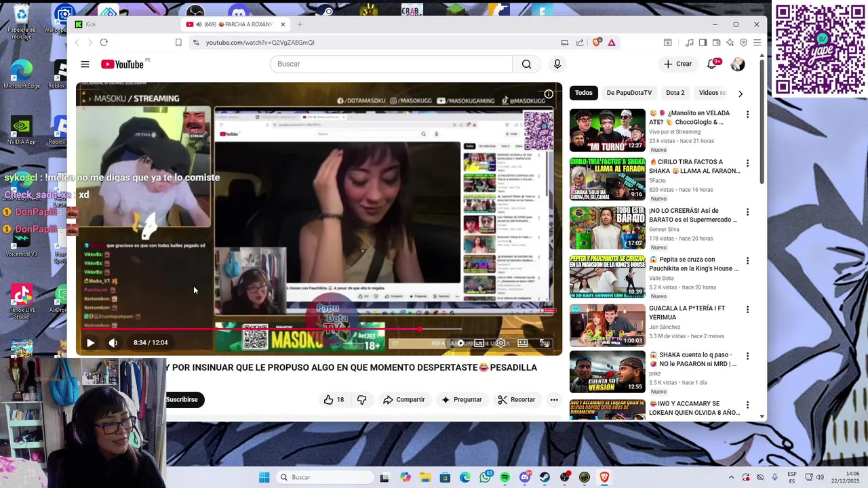The width and height of the screenshot is (868, 488).
Task: Start voice search with the microphone icon
Action: 557,64
